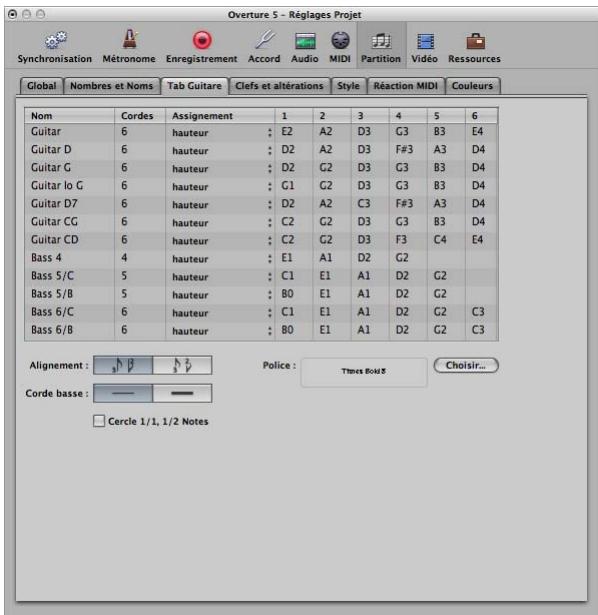This screenshot has width=598, height=615.
Task: Open the Audio settings icon
Action: click(x=305, y=47)
